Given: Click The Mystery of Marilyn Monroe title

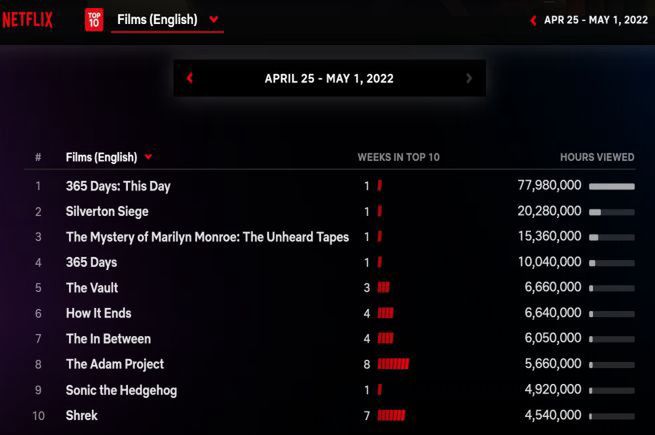Looking at the screenshot, I should point(207,237).
